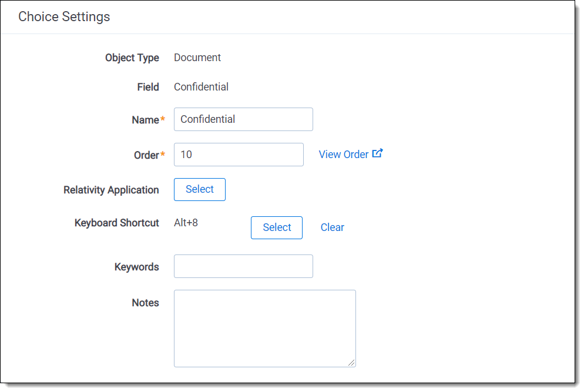Image resolution: width=584 pixels, height=392 pixels.
Task: Click the Order required field label
Action: pos(146,155)
